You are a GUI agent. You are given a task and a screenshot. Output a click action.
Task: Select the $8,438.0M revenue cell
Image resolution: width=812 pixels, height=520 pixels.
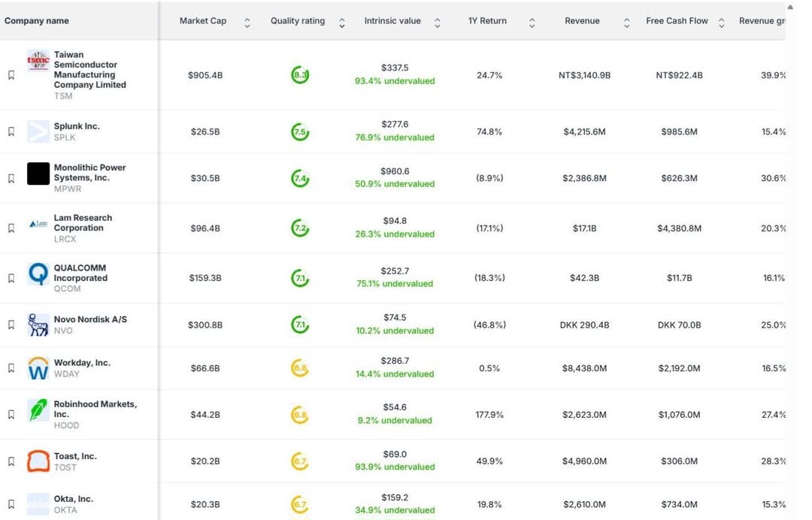pos(584,368)
